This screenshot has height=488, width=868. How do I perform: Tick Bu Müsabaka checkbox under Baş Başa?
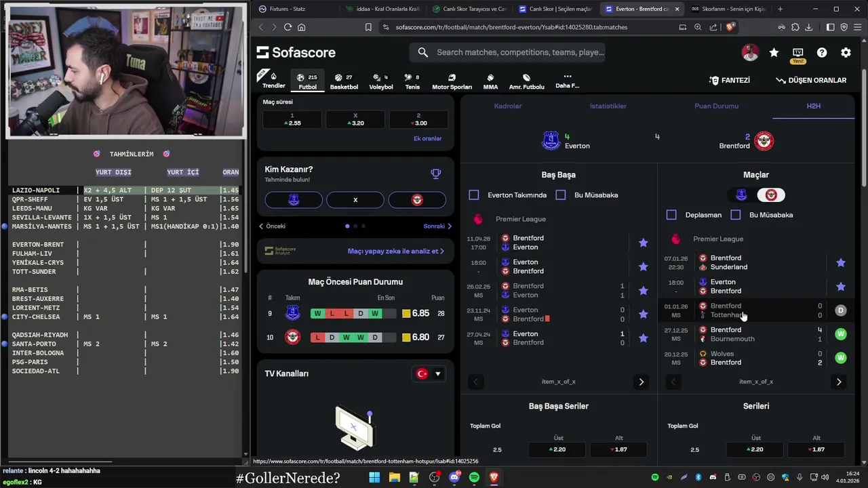[561, 195]
